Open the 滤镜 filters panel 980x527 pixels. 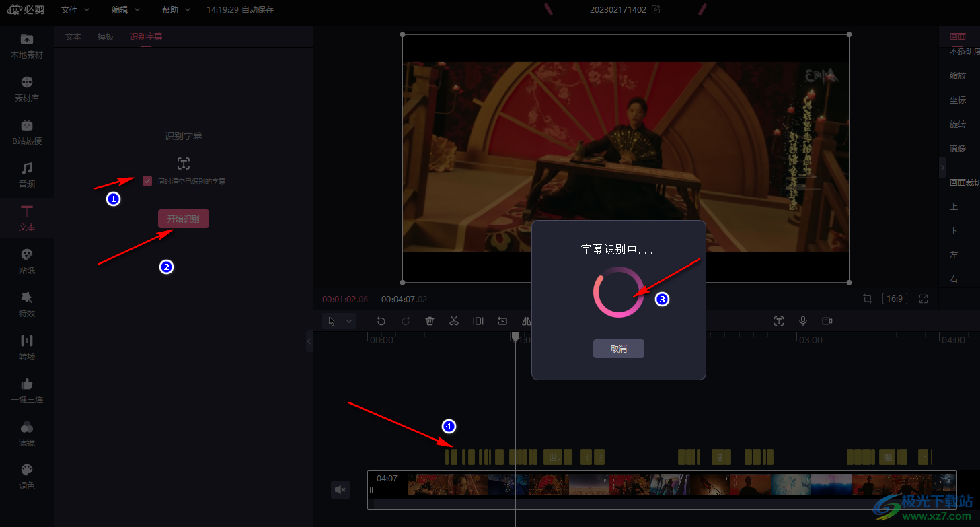pos(27,433)
